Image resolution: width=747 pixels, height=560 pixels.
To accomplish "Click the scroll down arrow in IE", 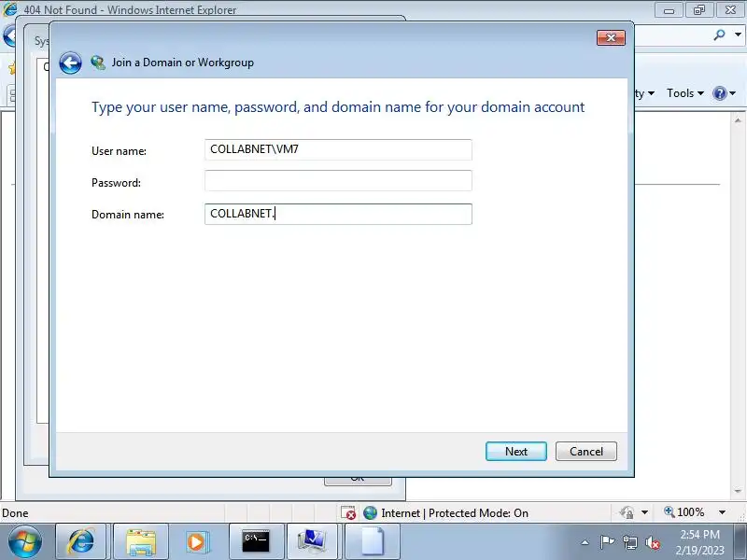I will coord(738,491).
